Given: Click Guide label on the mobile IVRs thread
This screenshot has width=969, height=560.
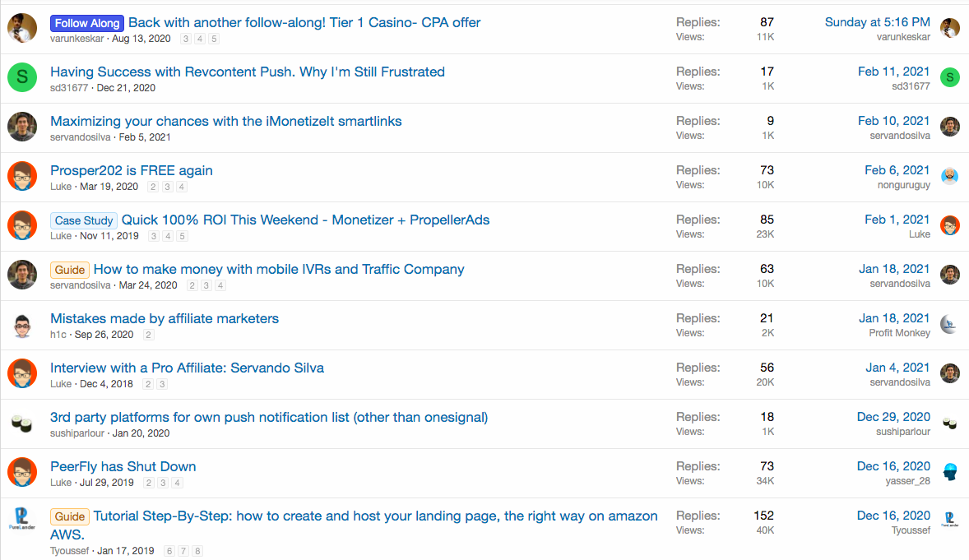Looking at the screenshot, I should [70, 270].
